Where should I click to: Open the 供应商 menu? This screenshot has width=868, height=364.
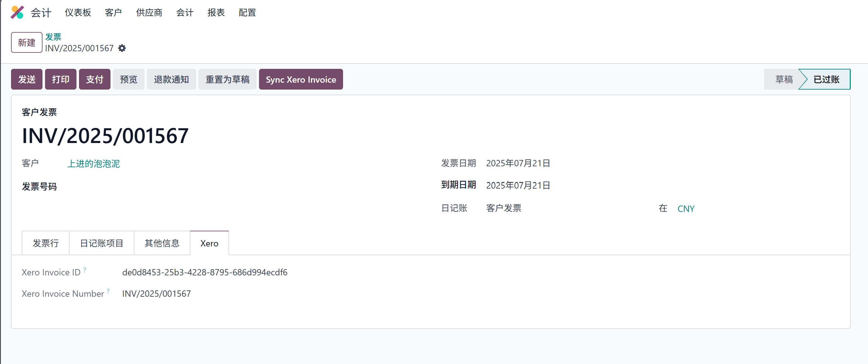click(149, 13)
